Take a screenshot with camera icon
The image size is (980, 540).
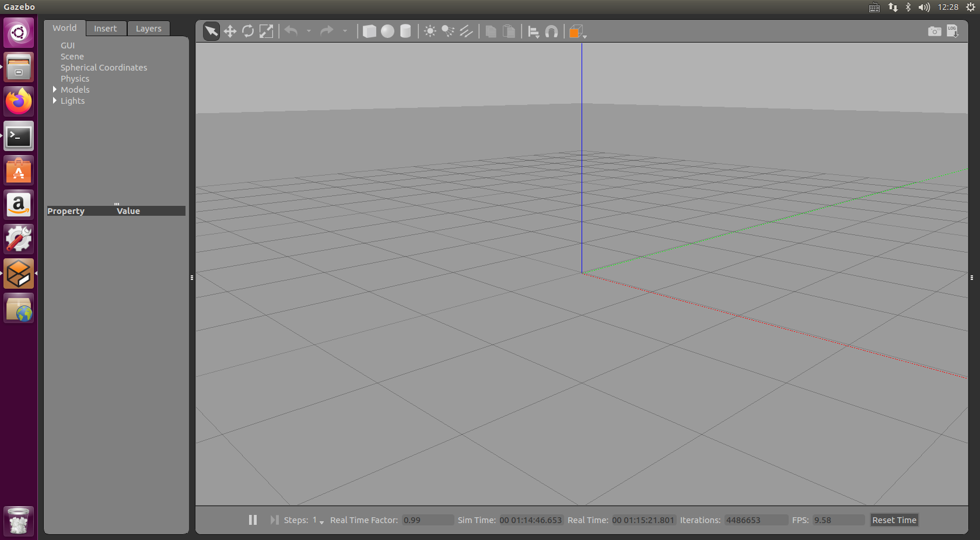click(x=935, y=31)
